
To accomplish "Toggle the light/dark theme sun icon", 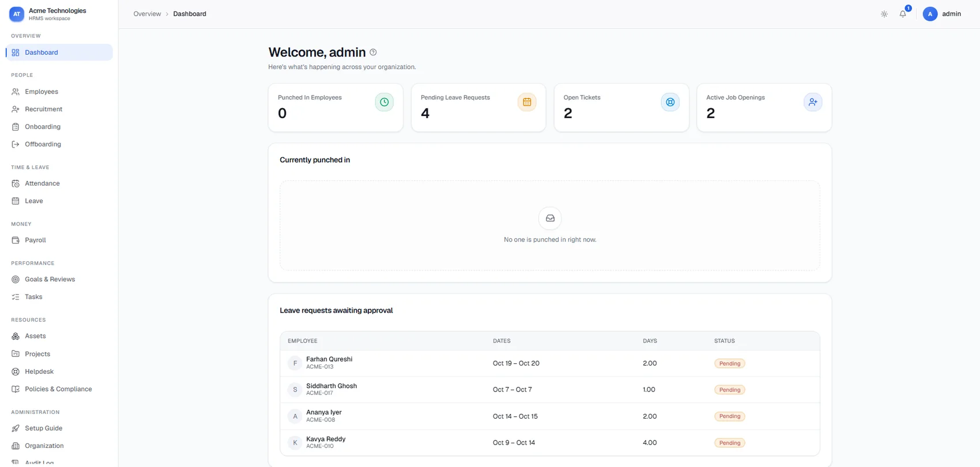I will pos(884,14).
